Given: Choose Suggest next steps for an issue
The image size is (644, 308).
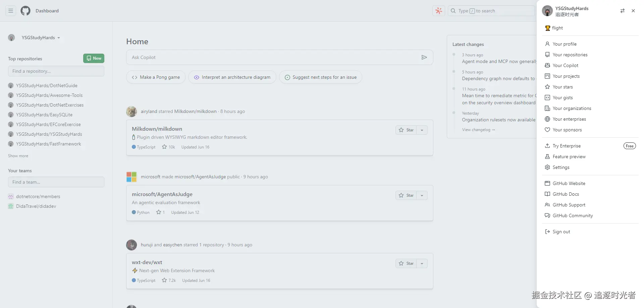Looking at the screenshot, I should tap(321, 77).
